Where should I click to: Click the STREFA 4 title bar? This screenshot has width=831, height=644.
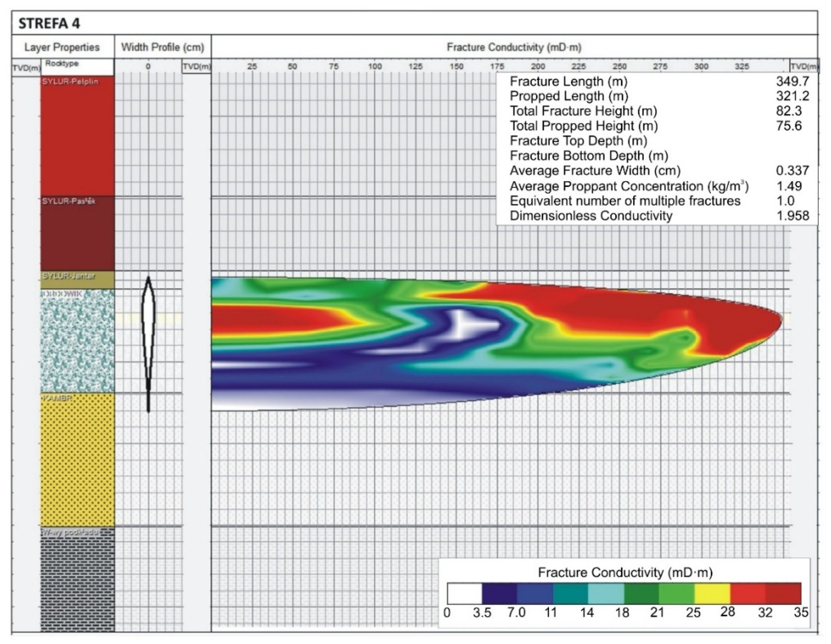pos(49,23)
